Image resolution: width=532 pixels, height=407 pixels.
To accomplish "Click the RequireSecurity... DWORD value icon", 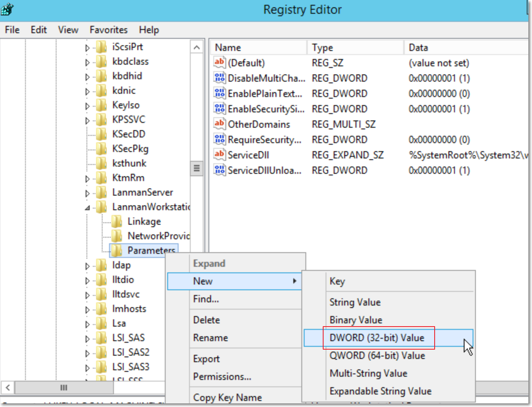I will 219,139.
